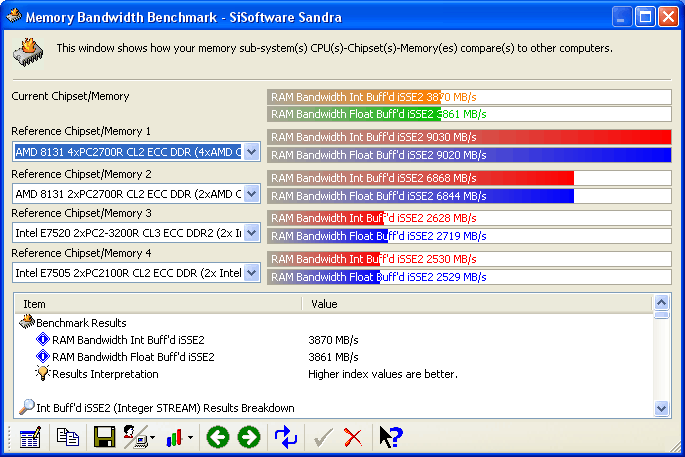Click the blue 2529 MB/s reference bar
Screen dimensions: 685x457
469,277
